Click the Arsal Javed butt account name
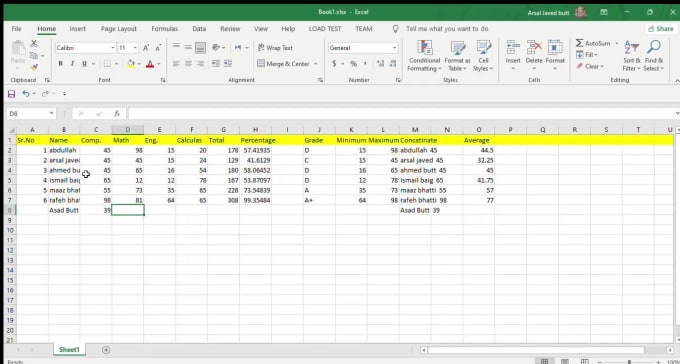The height and width of the screenshot is (364, 680). click(548, 13)
